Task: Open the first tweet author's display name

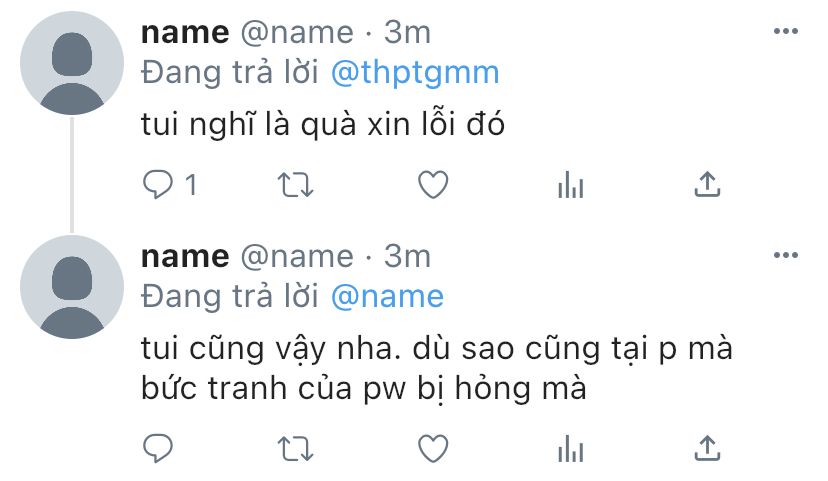Action: (185, 33)
